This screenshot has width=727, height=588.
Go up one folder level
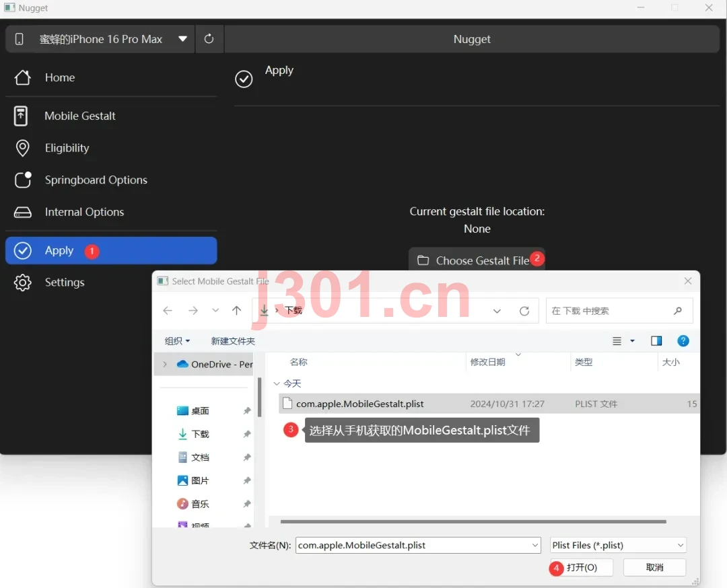tap(236, 310)
